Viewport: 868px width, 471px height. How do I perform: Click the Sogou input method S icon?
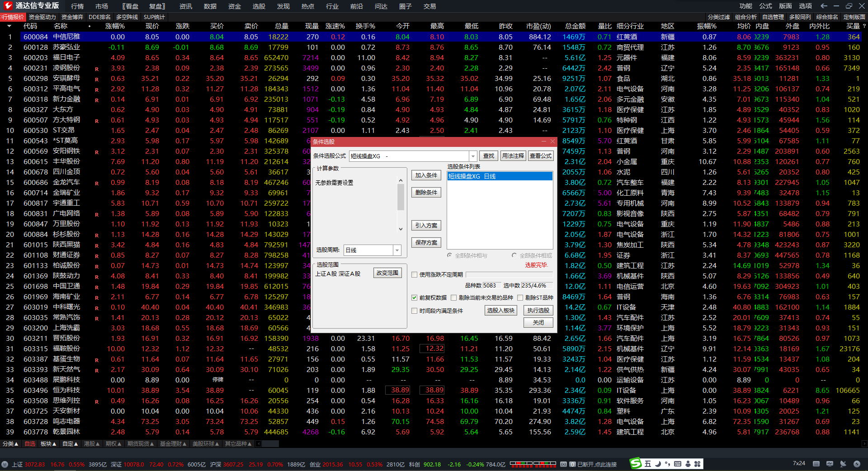click(636, 464)
